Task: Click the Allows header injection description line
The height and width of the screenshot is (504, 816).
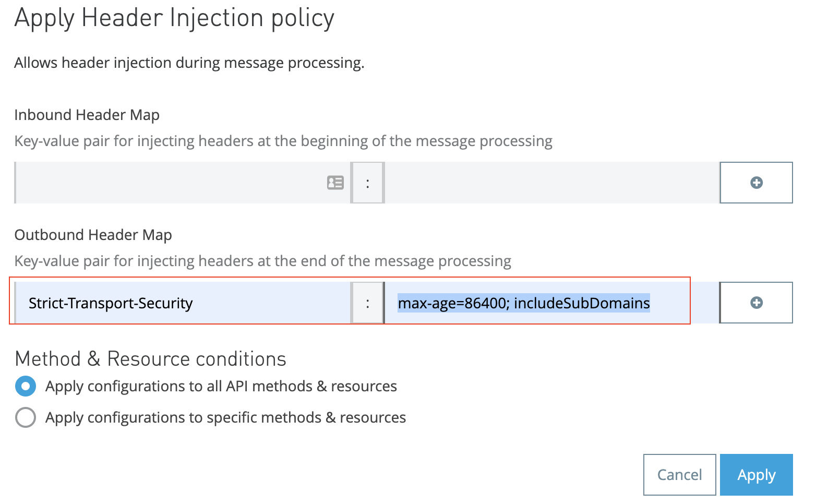Action: pyautogui.click(x=189, y=63)
